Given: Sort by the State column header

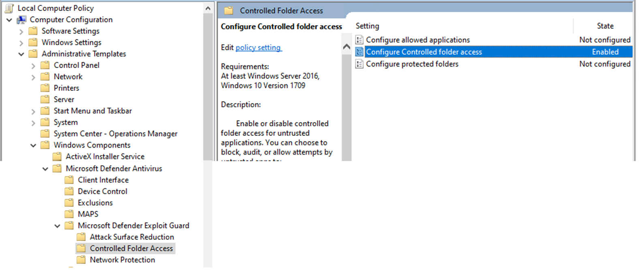Looking at the screenshot, I should tap(605, 26).
